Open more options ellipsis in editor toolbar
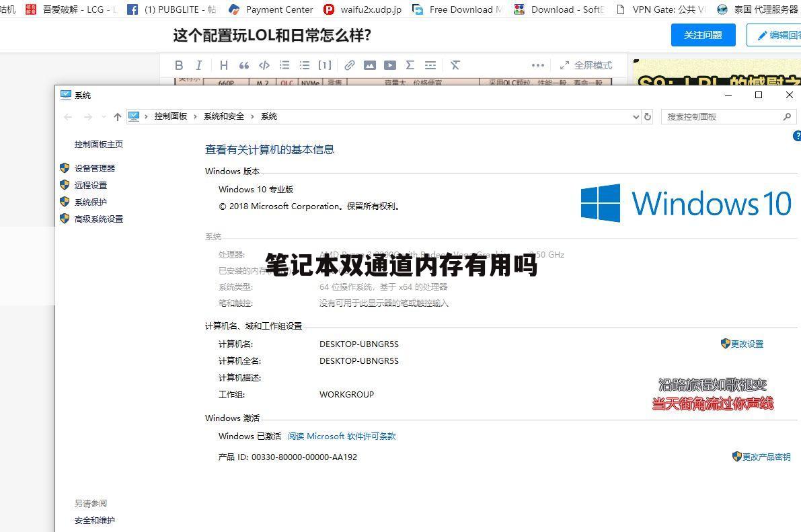The width and height of the screenshot is (801, 532). (538, 65)
